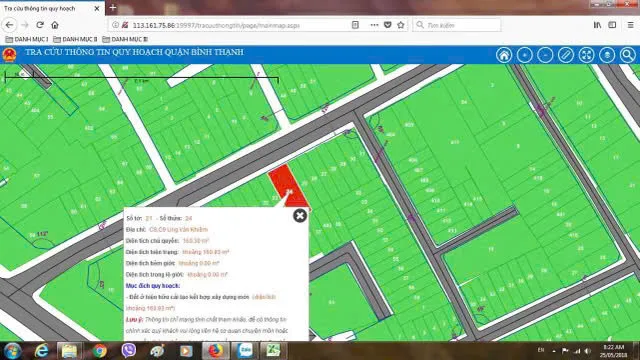This screenshot has height=360, width=640.
Task: Open DANH MỤC I bookmark folder
Action: 27,39
